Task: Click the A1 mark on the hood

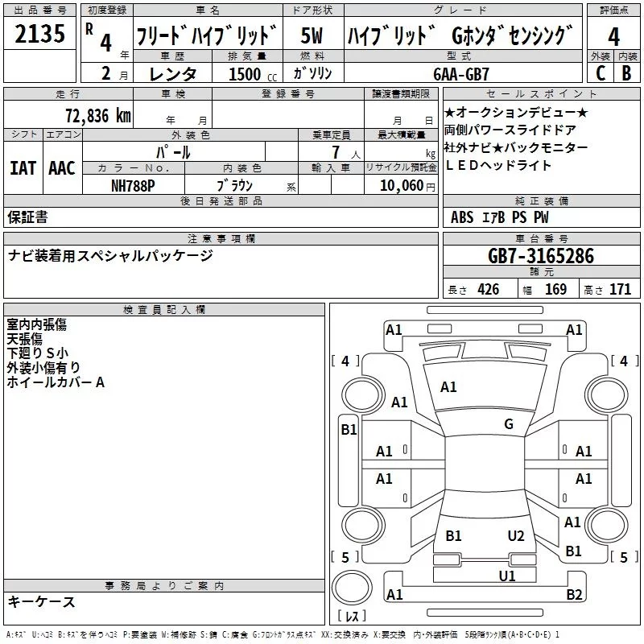Action: point(448,387)
